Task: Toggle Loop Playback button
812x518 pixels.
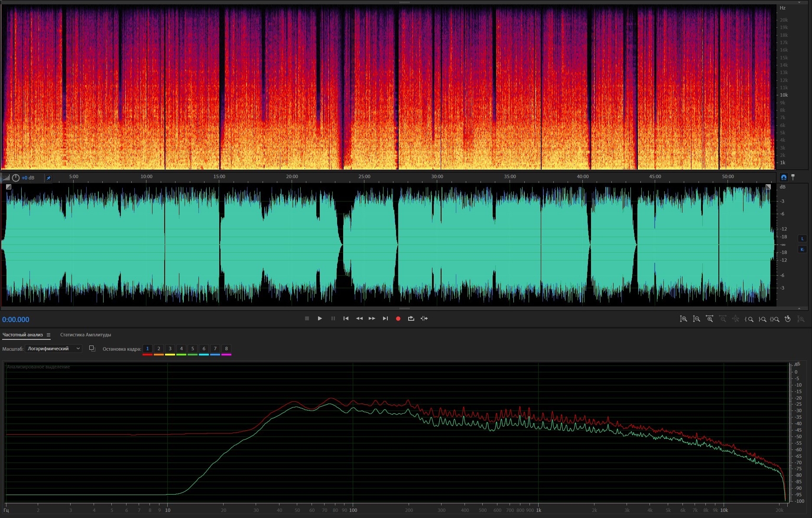Action: 411,319
